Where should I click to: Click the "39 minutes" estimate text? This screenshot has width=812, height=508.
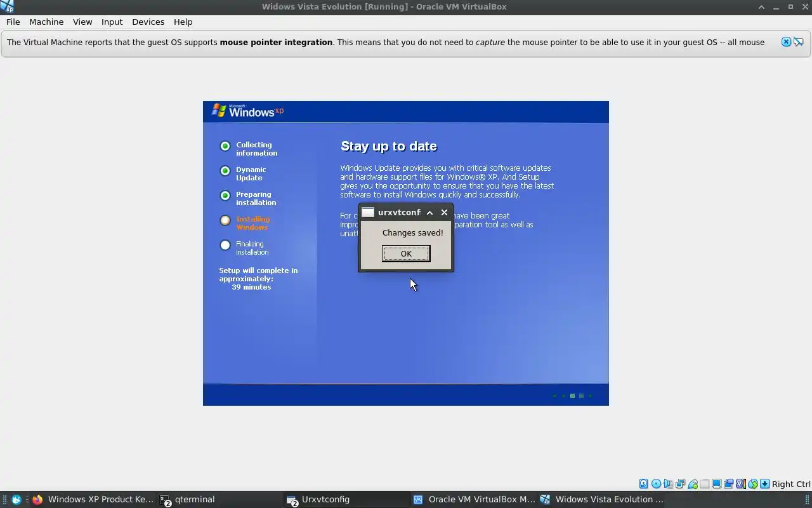[x=251, y=287]
